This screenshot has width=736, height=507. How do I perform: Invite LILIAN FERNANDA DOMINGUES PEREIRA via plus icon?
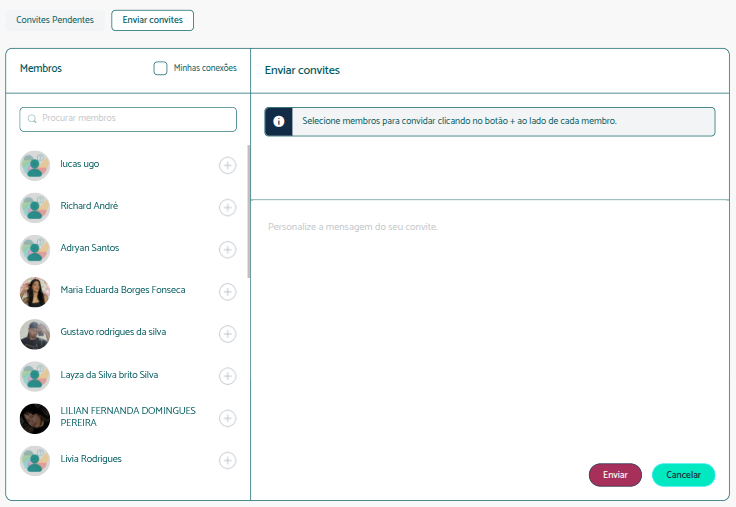pos(227,418)
